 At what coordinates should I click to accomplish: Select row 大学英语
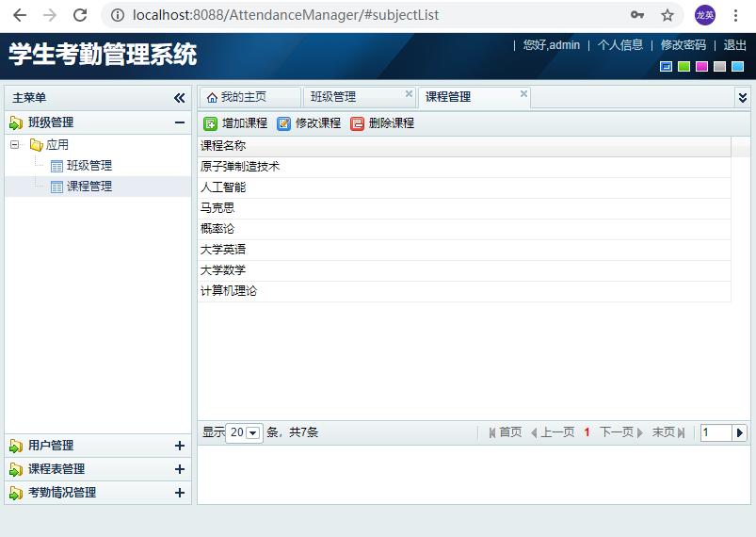pos(464,250)
